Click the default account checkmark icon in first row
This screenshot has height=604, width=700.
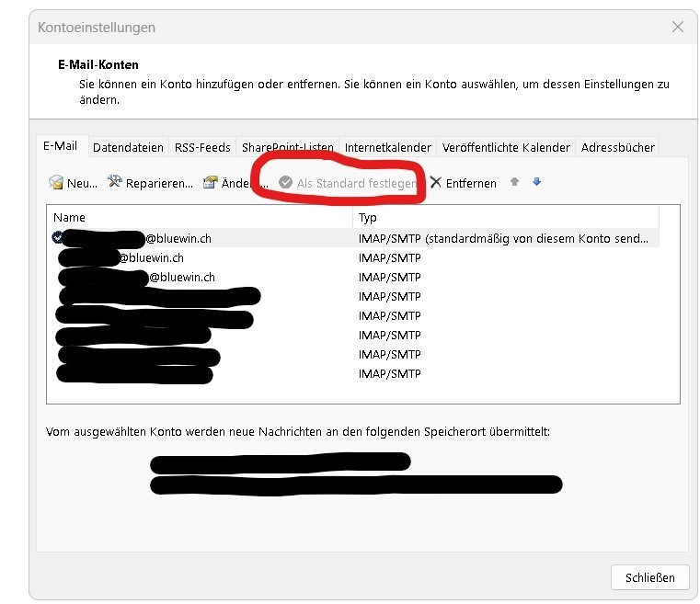[x=58, y=237]
